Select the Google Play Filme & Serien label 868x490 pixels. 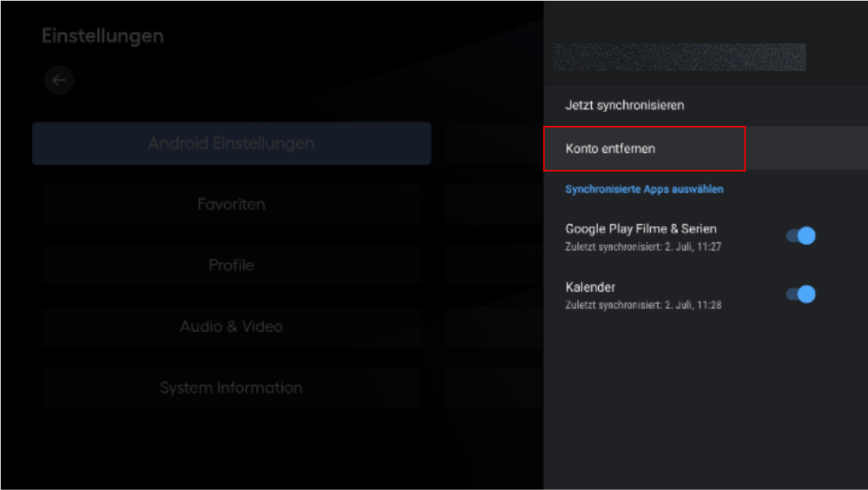pyautogui.click(x=641, y=229)
